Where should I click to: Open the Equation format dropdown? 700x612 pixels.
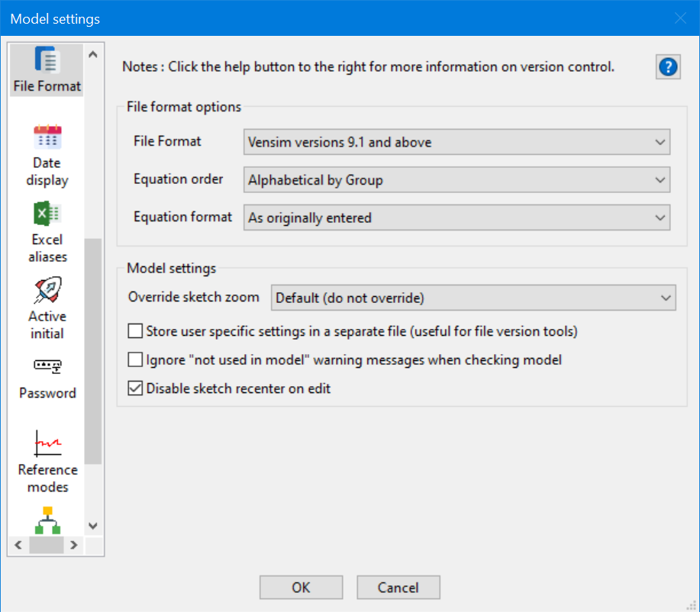pyautogui.click(x=661, y=217)
